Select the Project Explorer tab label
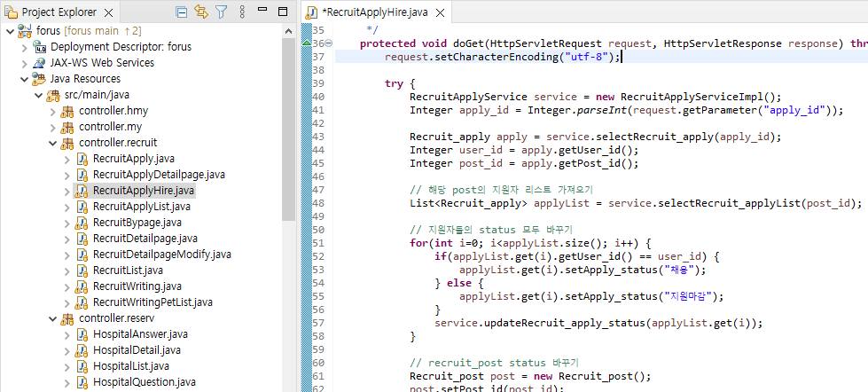 coord(59,12)
